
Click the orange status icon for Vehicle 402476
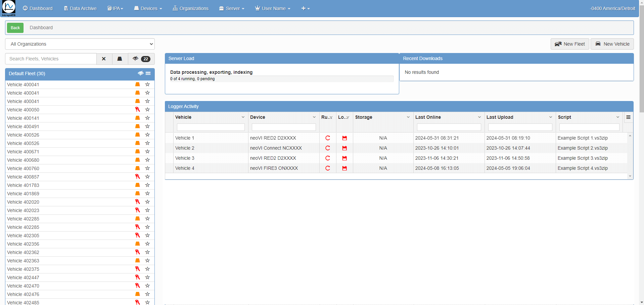137,294
